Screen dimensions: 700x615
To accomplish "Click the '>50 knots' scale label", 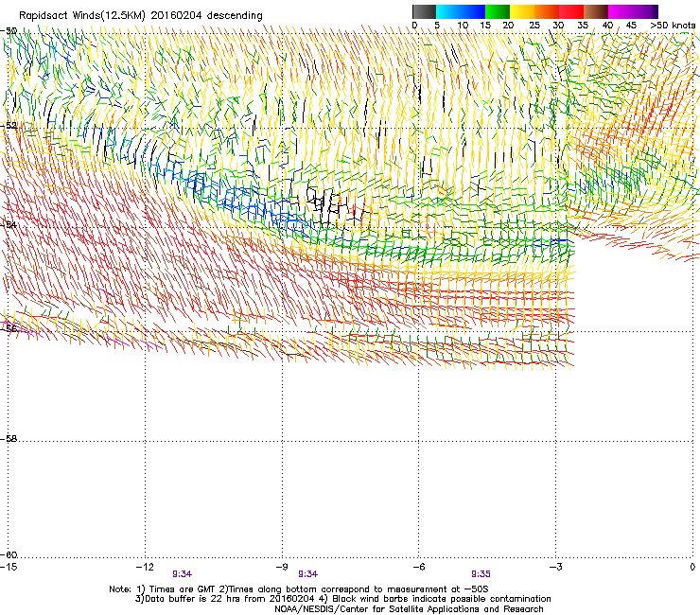I will click(x=673, y=26).
